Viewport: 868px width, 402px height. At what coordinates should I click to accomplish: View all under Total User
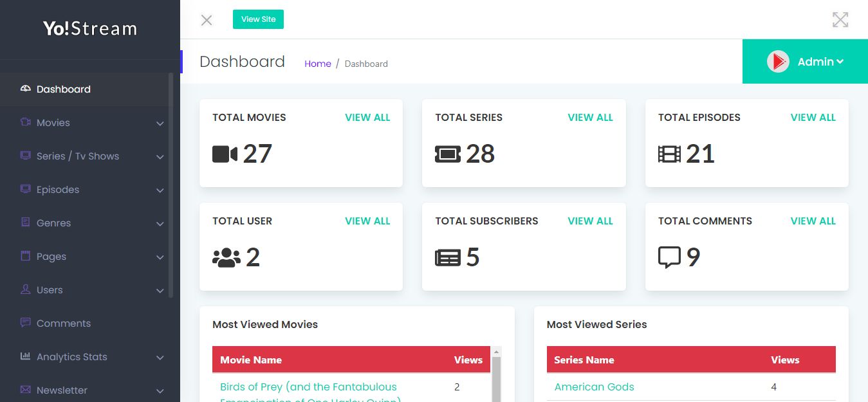[367, 221]
